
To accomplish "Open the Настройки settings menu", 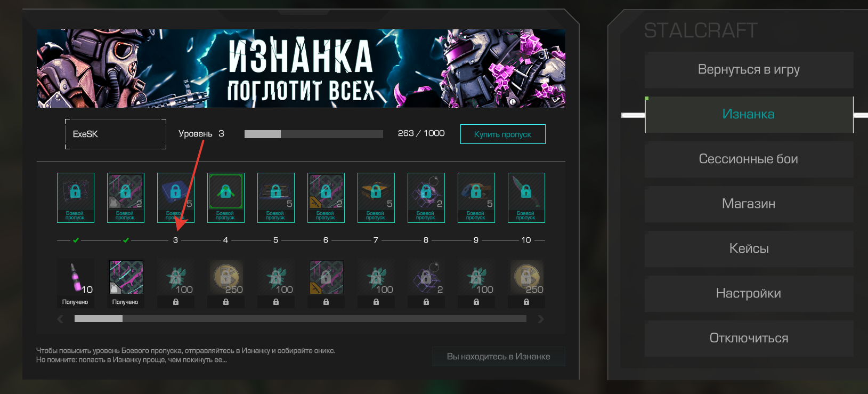I will (749, 294).
